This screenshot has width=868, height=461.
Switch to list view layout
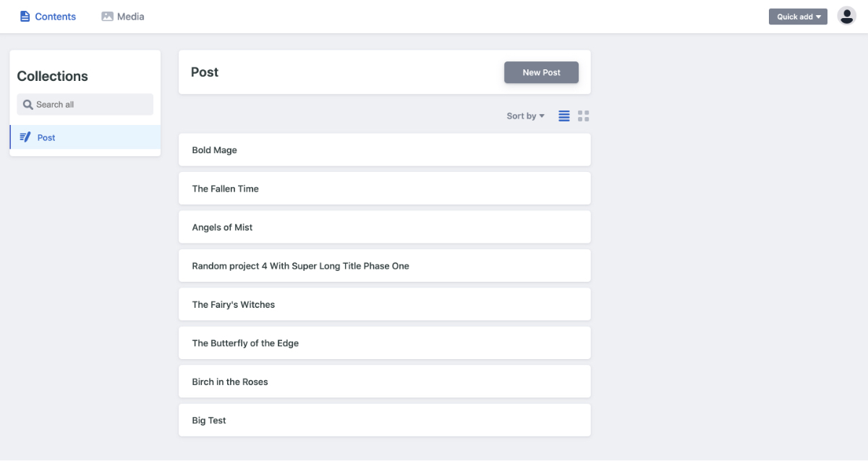564,116
